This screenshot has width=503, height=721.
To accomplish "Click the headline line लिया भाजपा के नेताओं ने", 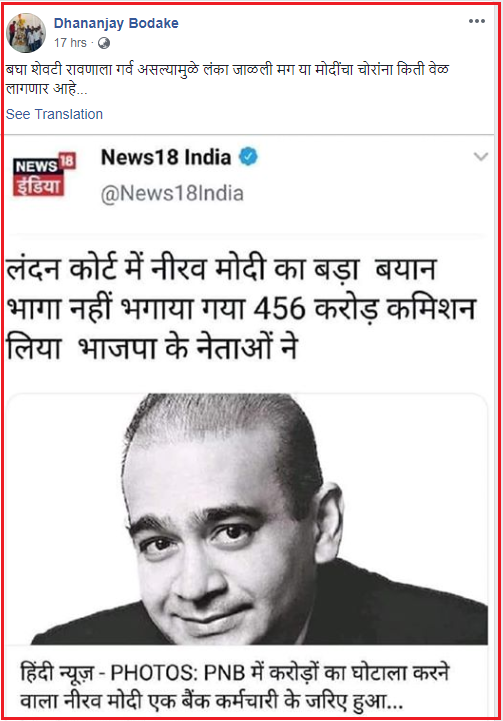I will click(152, 348).
